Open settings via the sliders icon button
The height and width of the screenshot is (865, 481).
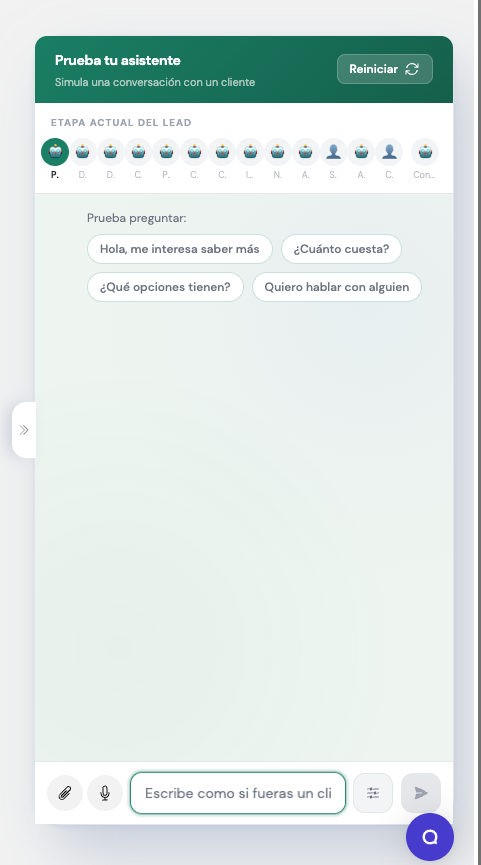coord(373,793)
